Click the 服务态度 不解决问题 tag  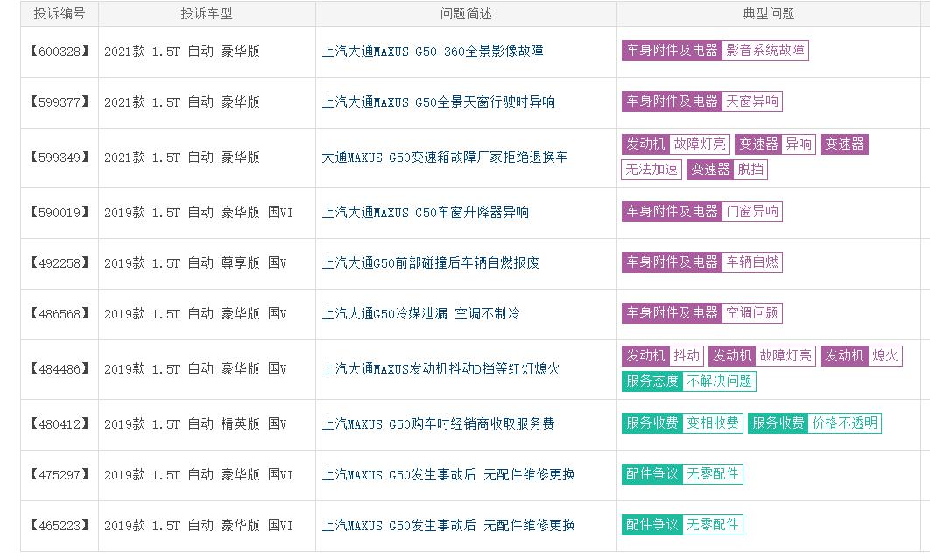[x=688, y=381]
